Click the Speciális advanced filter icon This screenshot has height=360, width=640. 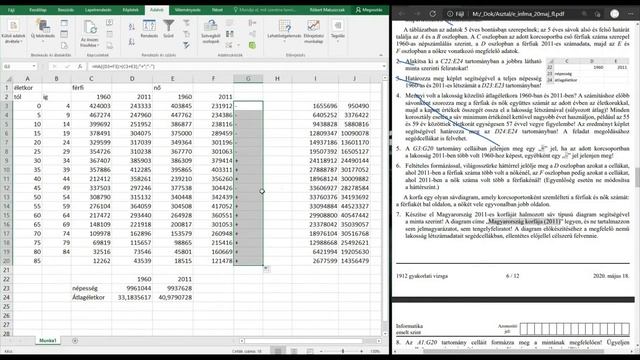186,45
